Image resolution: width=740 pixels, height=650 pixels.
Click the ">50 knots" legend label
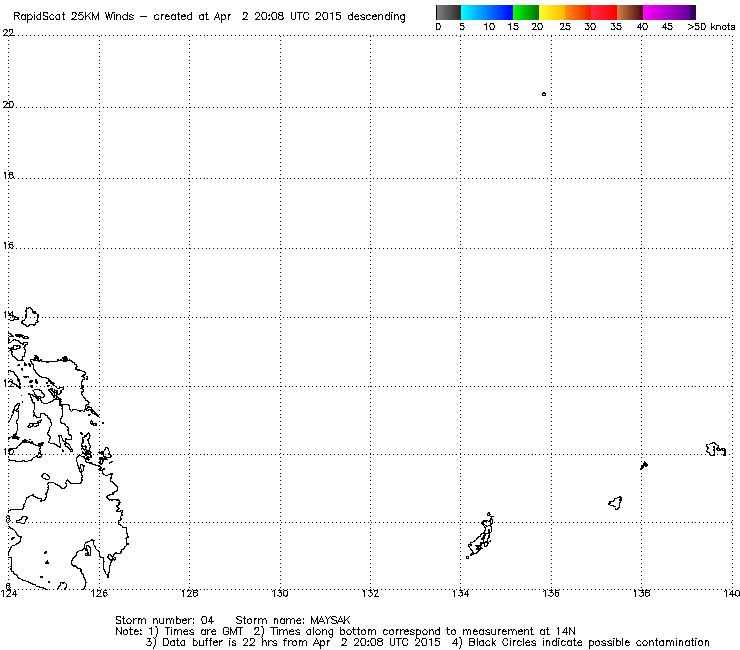[x=711, y=27]
